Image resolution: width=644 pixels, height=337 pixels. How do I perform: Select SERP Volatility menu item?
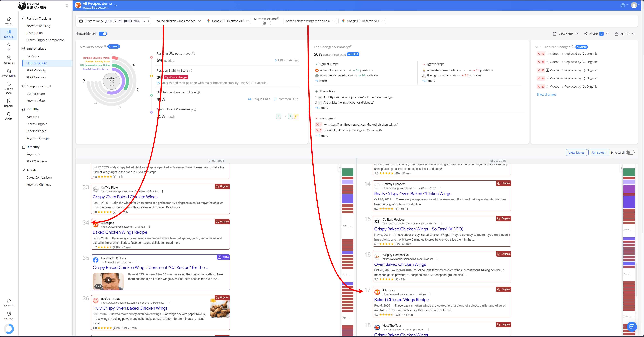tap(36, 70)
